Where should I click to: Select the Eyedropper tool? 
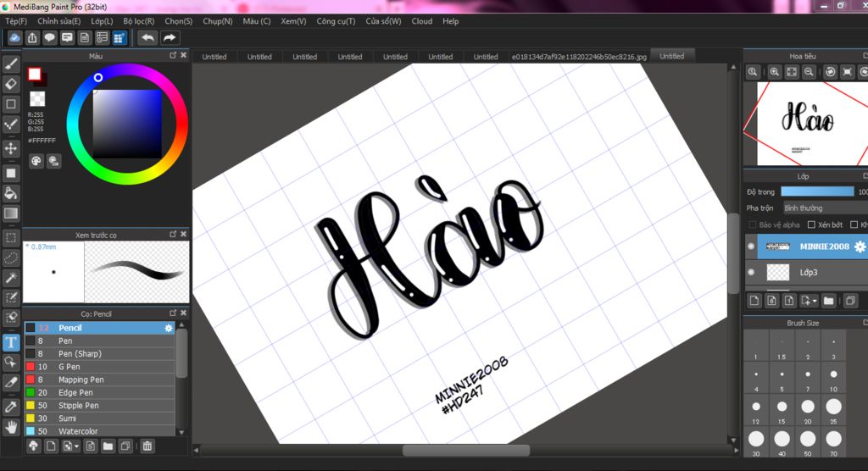coord(11,407)
